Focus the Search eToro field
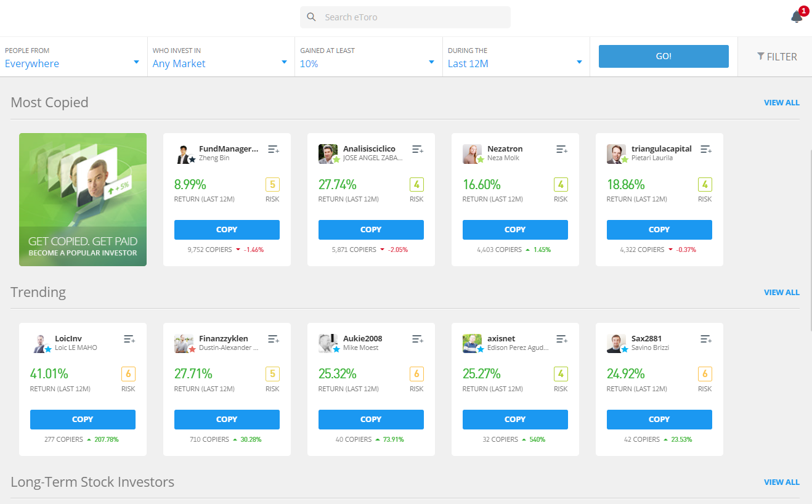Screen dimensions: 812x504 click(x=405, y=17)
